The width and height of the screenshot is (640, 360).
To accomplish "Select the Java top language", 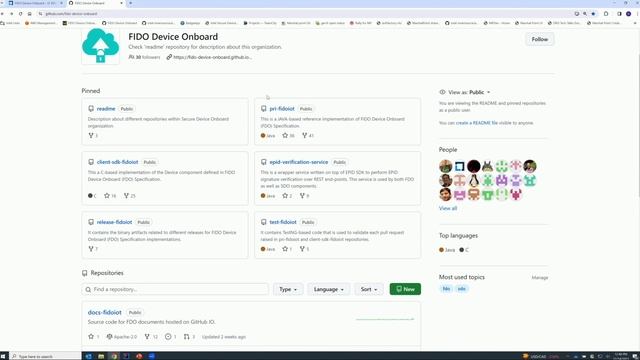I will (x=447, y=250).
